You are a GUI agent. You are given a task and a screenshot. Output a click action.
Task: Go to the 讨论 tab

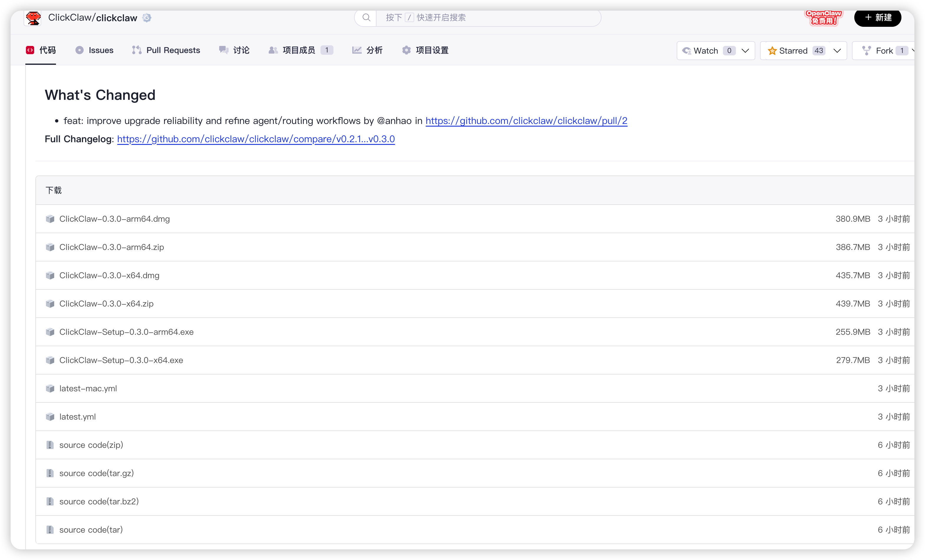click(234, 50)
